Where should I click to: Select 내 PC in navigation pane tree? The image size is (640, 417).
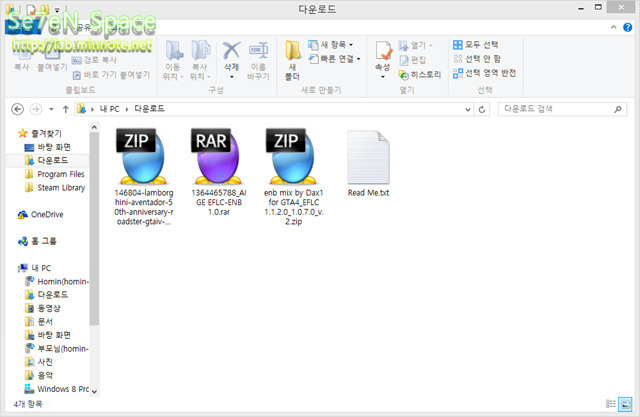tap(34, 268)
